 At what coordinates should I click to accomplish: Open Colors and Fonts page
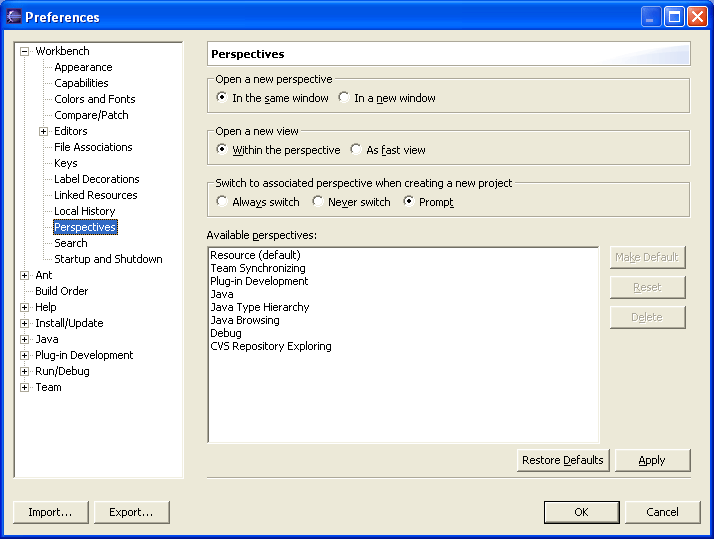95,99
